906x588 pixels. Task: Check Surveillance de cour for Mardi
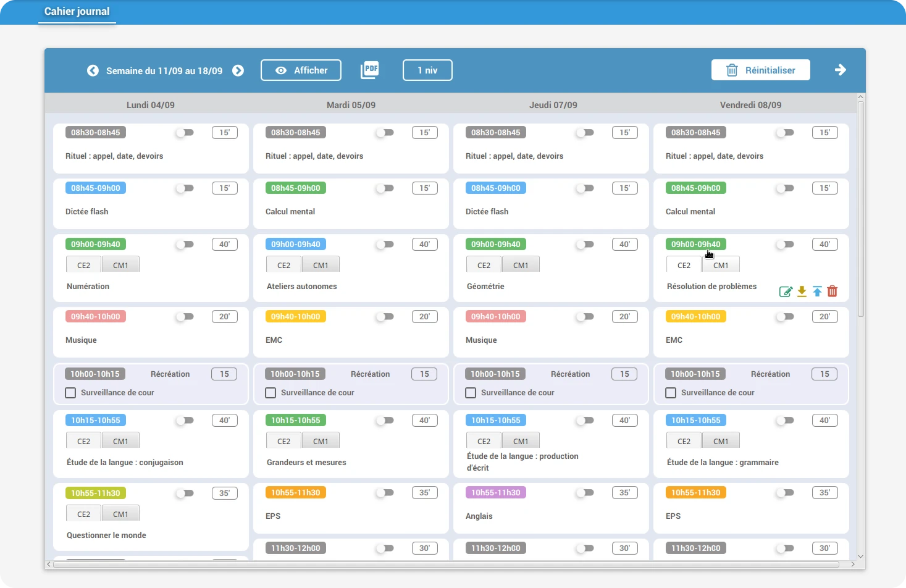(x=271, y=393)
